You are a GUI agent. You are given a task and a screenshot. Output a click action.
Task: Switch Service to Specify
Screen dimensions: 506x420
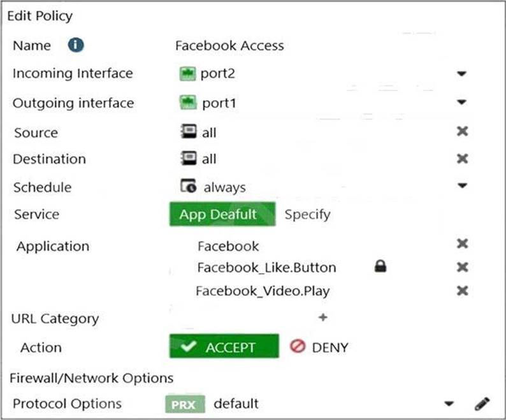click(x=307, y=214)
